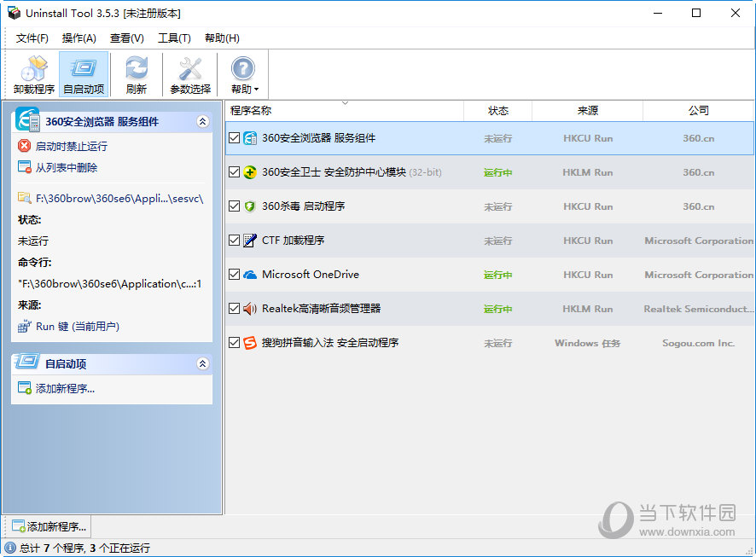Click the 启动时禁止运行 link
Viewport: 756px width, 557px height.
pyautogui.click(x=72, y=146)
